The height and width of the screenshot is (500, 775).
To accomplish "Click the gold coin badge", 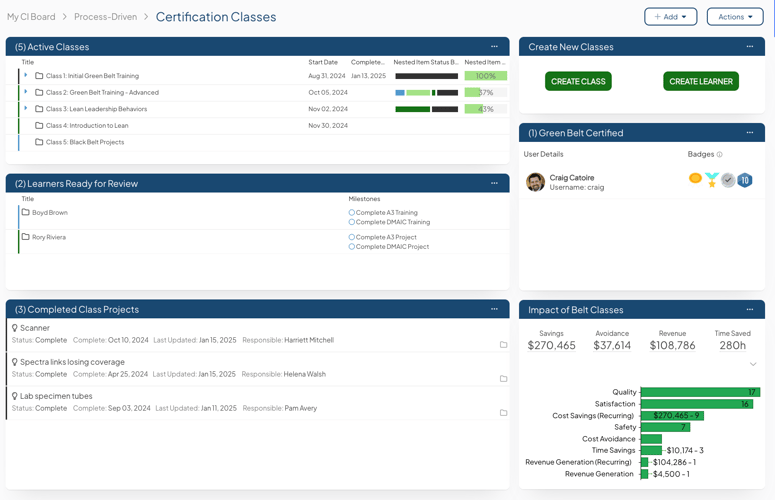I will tap(695, 178).
